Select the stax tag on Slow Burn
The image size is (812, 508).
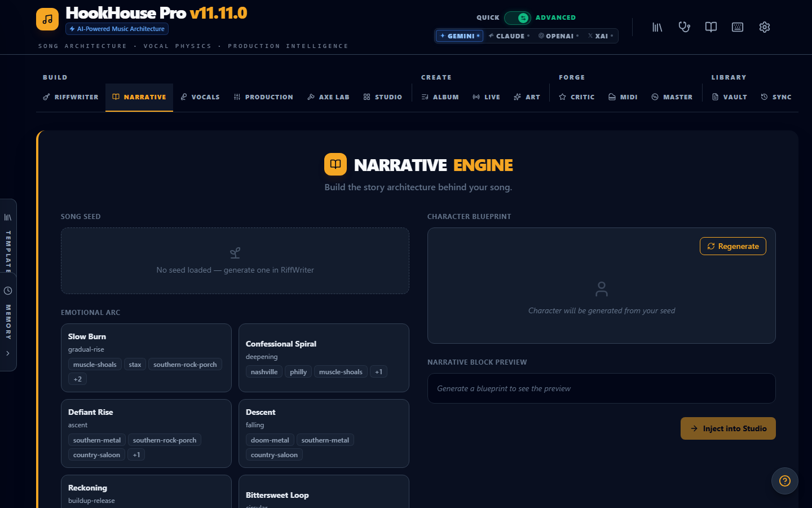[135, 364]
